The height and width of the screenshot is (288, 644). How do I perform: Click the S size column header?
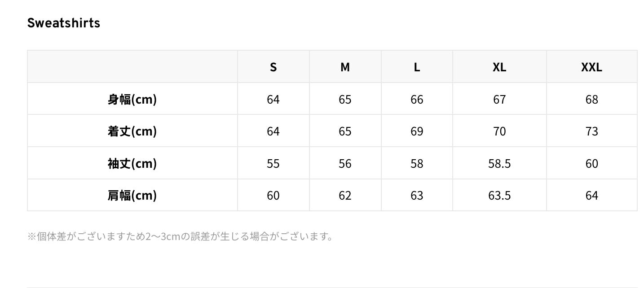coord(273,67)
